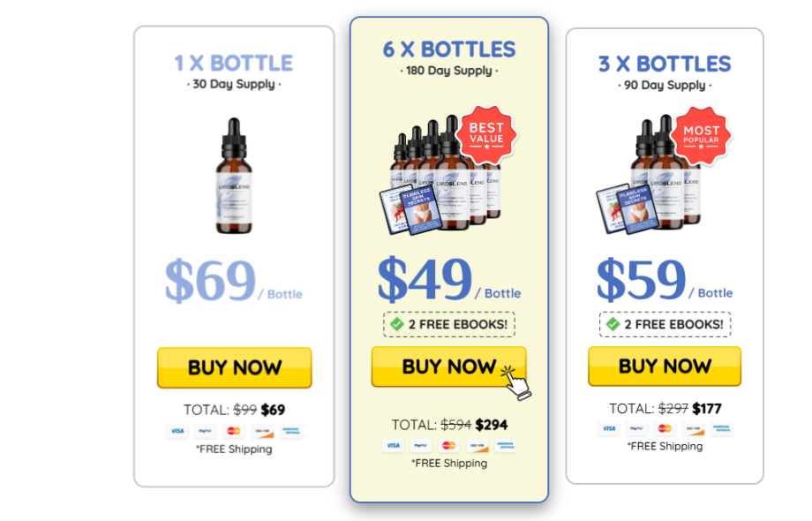The image size is (812, 521).
Task: Click the 6 X BOTTLES heading
Action: click(x=449, y=49)
